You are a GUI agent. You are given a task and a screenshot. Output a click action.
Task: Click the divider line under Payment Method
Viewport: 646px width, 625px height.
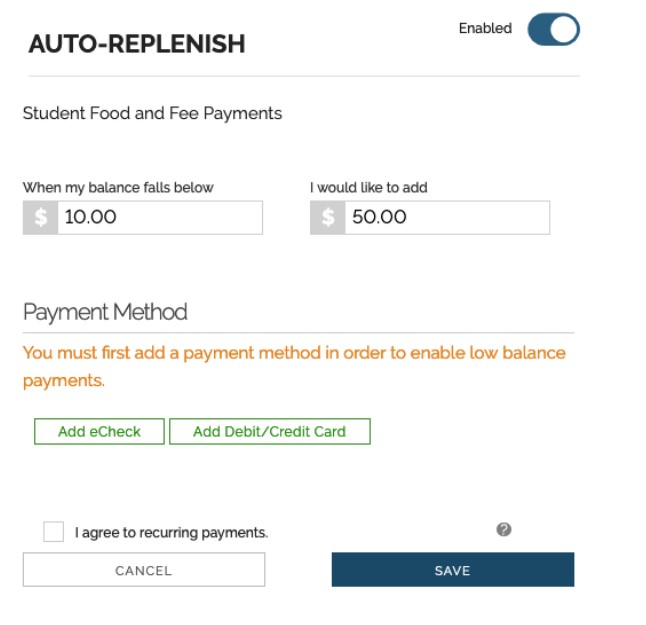298,332
